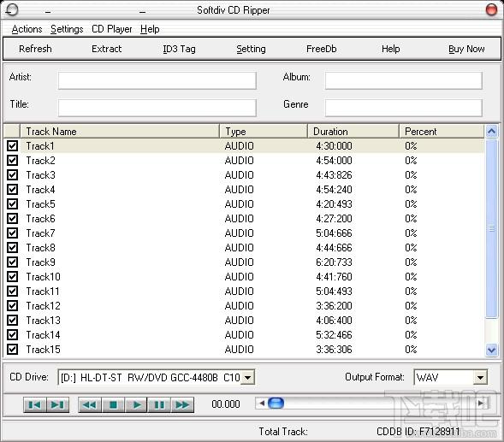Sort by Duration column header
Screen dimensions: 504x442
[353, 132]
